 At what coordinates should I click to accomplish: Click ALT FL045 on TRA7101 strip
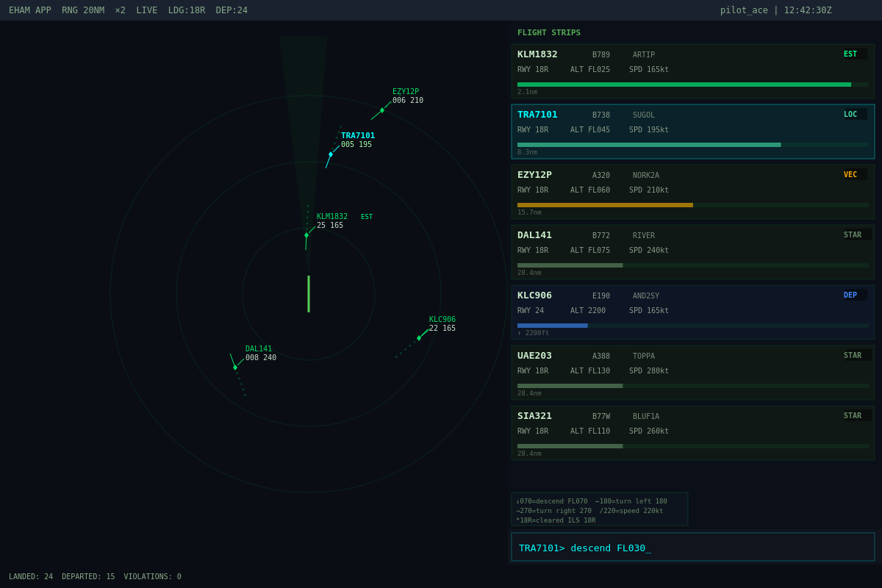(x=590, y=130)
